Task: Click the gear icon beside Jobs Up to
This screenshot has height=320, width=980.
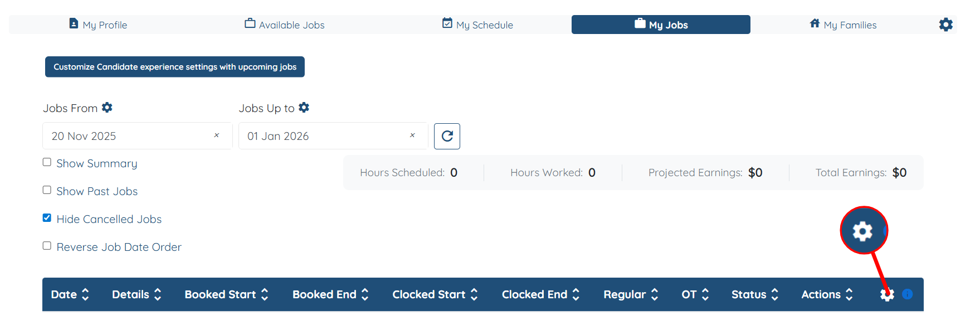Action: tap(304, 108)
